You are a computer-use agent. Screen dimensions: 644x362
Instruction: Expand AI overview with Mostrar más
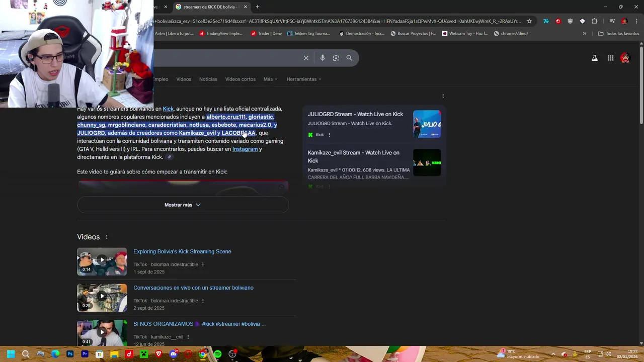point(183,205)
